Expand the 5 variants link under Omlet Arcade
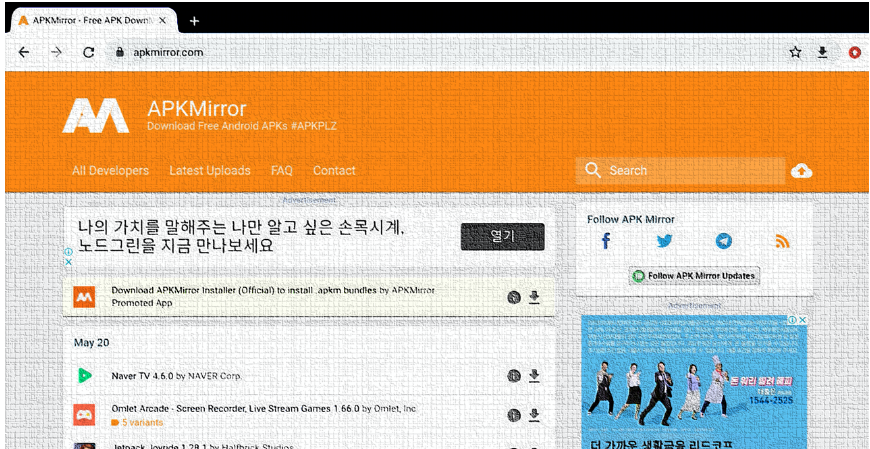This screenshot has height=449, width=870. pos(138,423)
